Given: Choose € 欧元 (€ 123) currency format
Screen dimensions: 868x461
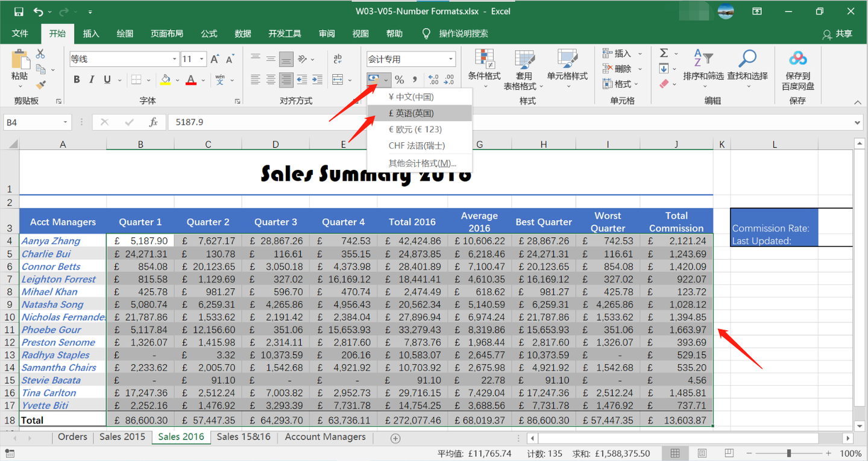Looking at the screenshot, I should 420,130.
